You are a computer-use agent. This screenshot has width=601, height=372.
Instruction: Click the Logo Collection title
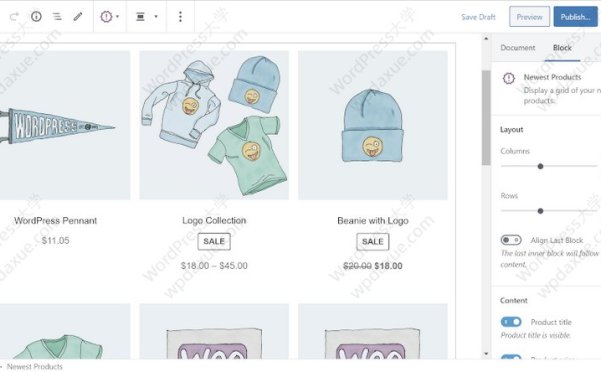pos(214,221)
